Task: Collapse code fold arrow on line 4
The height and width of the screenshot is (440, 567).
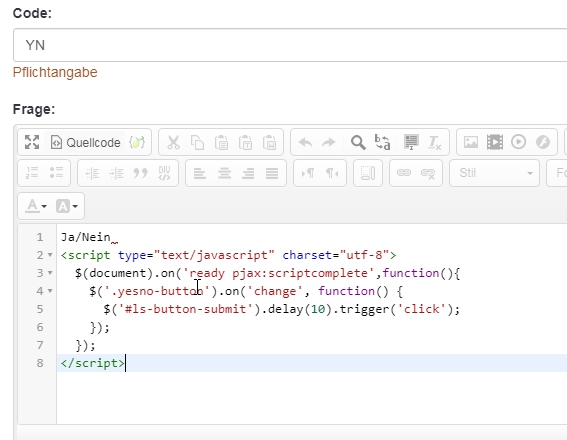Action: [50, 291]
